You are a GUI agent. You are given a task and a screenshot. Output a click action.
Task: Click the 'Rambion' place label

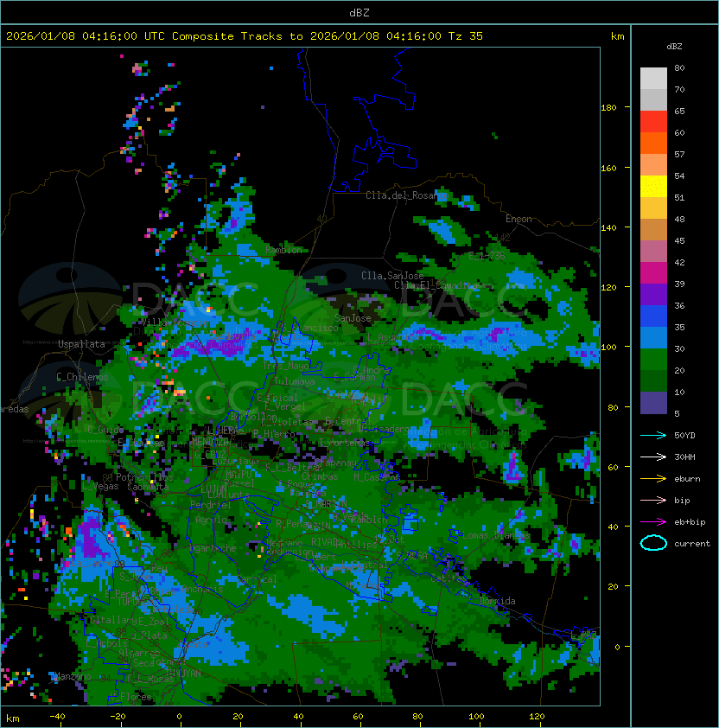[283, 250]
